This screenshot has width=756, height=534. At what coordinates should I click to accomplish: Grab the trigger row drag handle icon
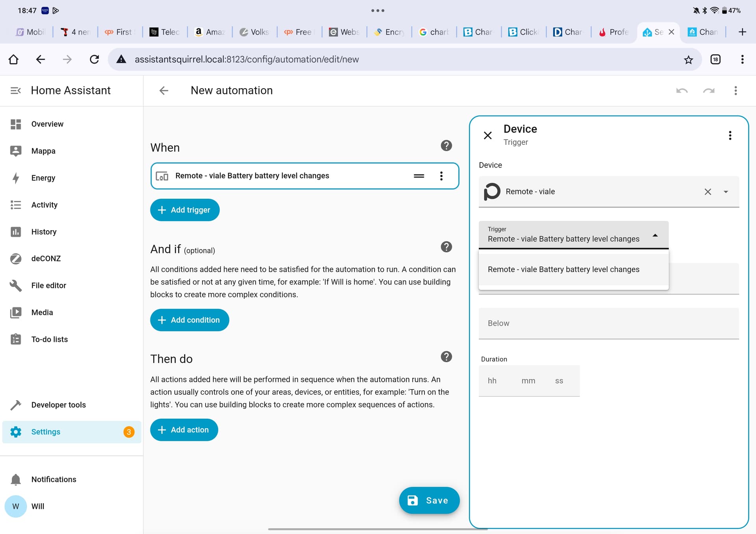tap(419, 176)
